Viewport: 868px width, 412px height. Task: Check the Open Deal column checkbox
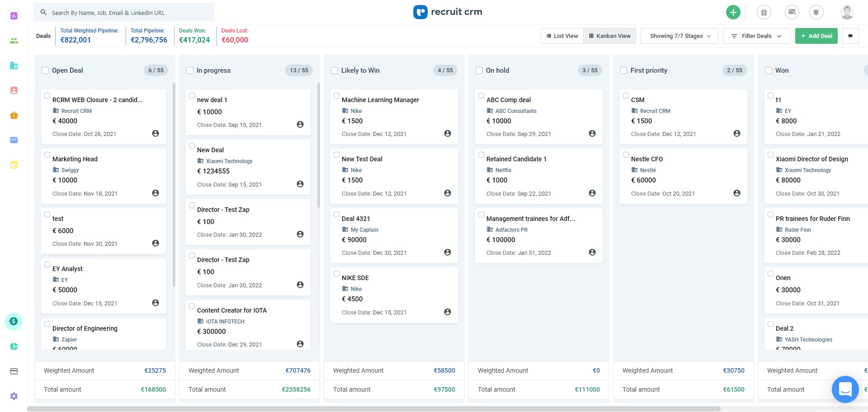(45, 70)
